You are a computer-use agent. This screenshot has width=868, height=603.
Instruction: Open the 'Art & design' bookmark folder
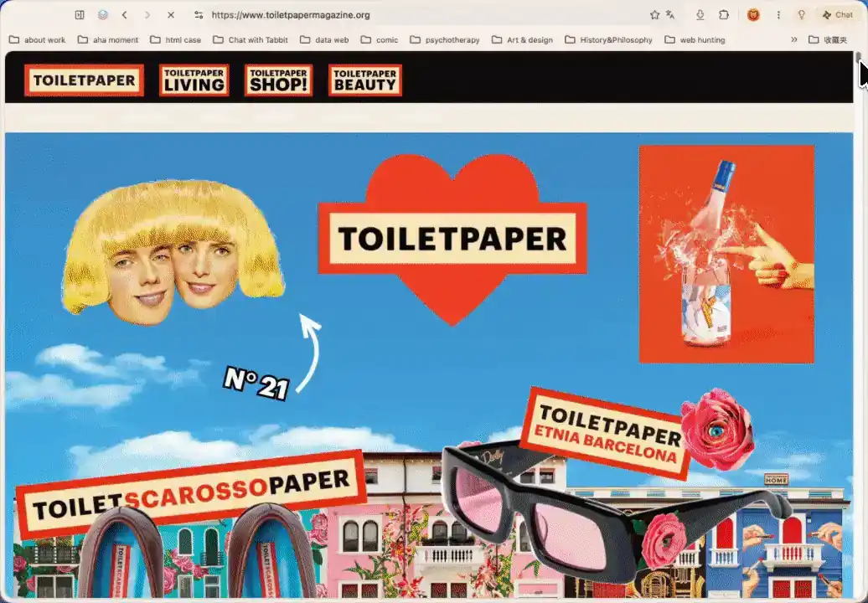(522, 40)
